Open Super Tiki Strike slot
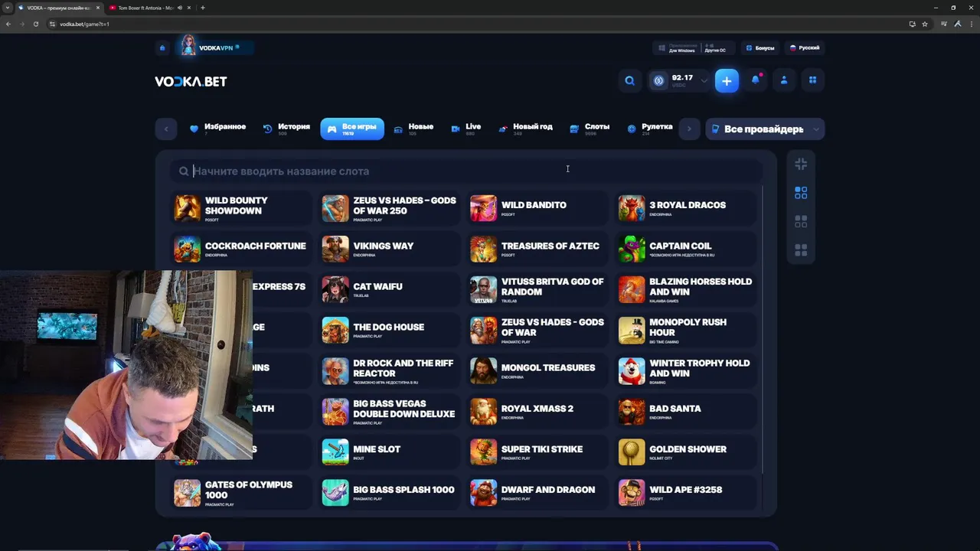Image resolution: width=980 pixels, height=551 pixels. click(x=537, y=452)
